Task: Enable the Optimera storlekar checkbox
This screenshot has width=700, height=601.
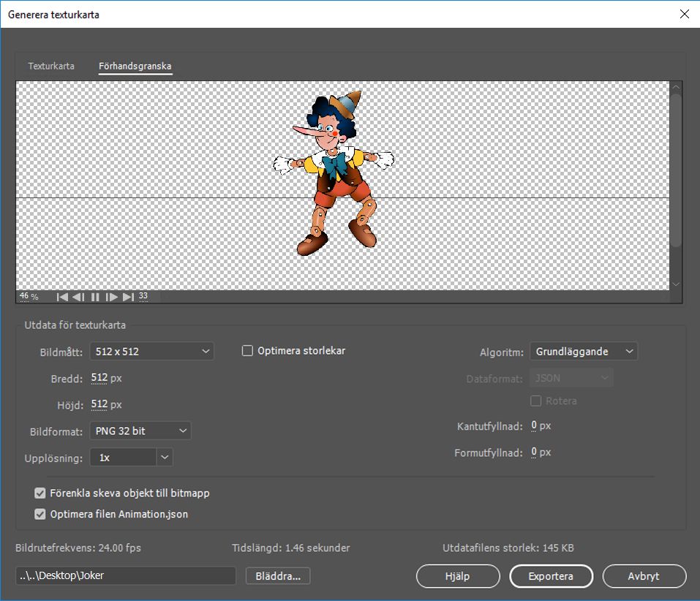Action: (247, 351)
